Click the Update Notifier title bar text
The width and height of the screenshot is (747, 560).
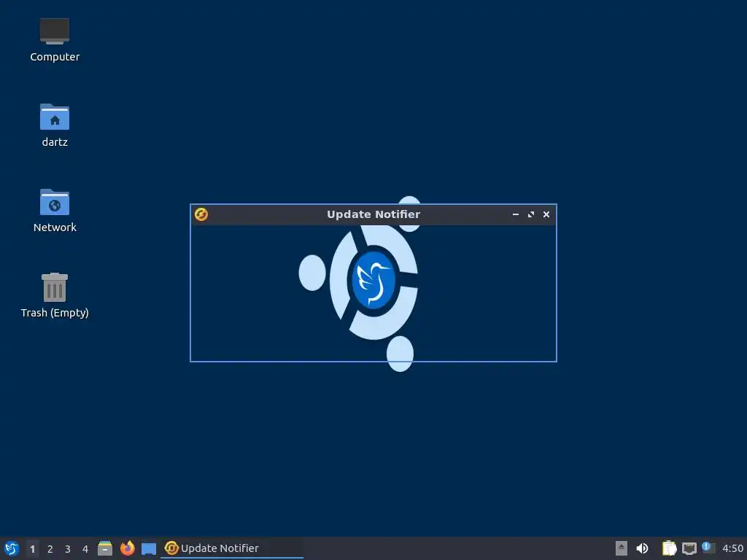[x=373, y=214]
